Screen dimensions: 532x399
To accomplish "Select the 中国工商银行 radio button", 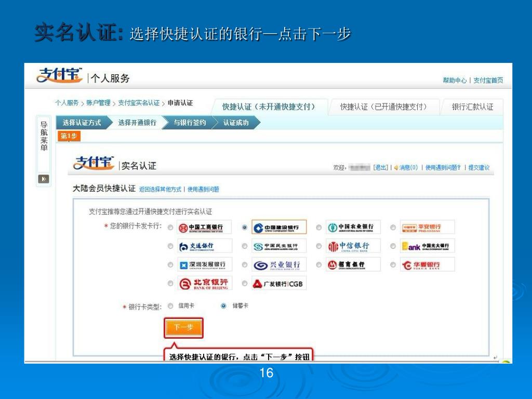I will pos(170,228).
